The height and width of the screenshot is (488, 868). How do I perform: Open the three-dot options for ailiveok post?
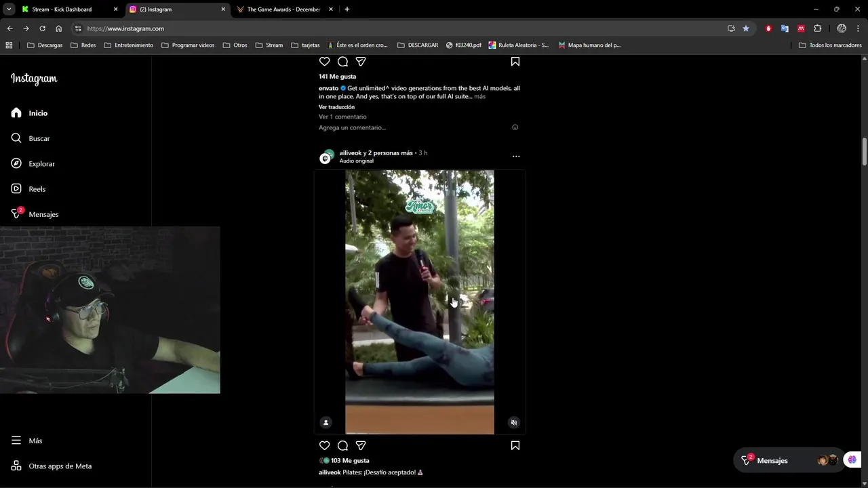(x=516, y=156)
